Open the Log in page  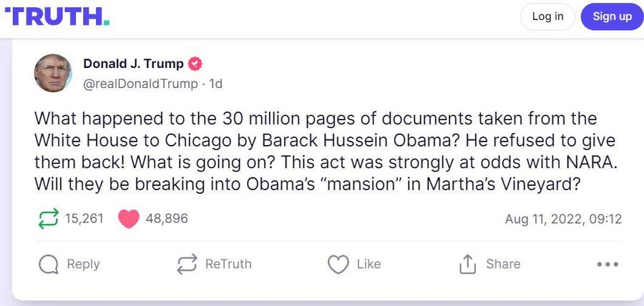point(547,16)
